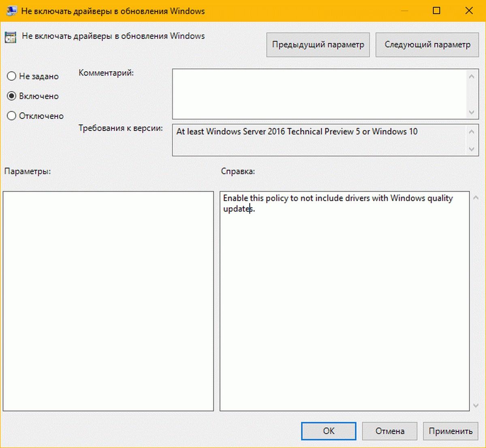Click version requirements scroll down arrow

click(x=471, y=149)
